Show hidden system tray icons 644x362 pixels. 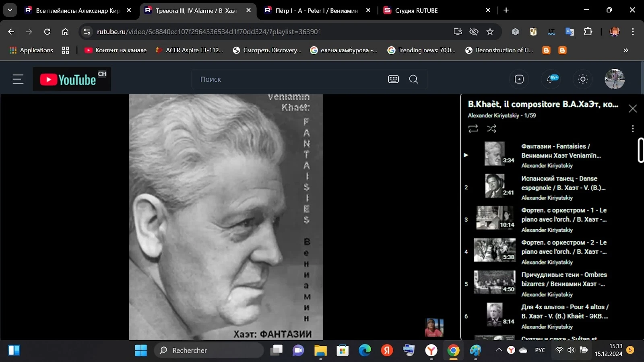click(499, 350)
